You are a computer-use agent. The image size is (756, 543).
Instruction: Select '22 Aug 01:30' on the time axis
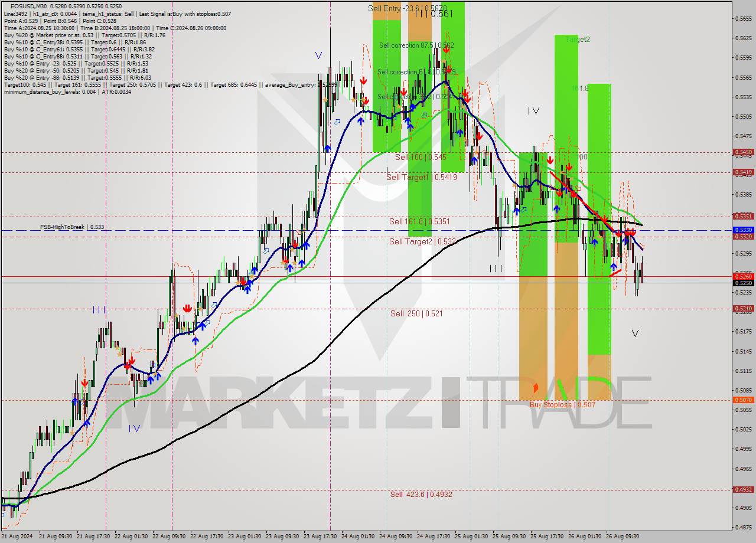(131, 537)
